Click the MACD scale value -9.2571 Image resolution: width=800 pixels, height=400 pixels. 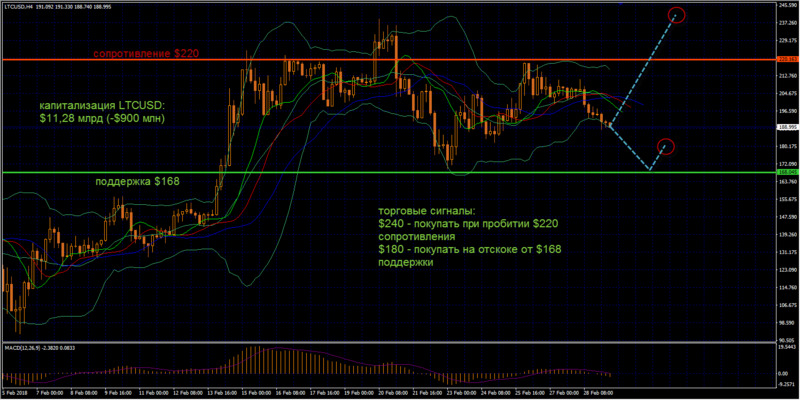pyautogui.click(x=788, y=386)
